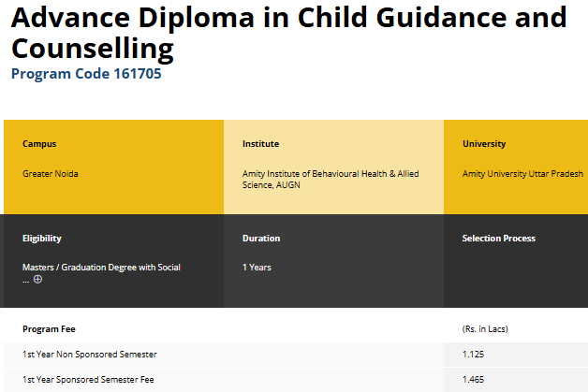Screen dimensions: 588x392
Task: Select the 1st Year Non Sponsored Semester row
Action: pos(90,355)
